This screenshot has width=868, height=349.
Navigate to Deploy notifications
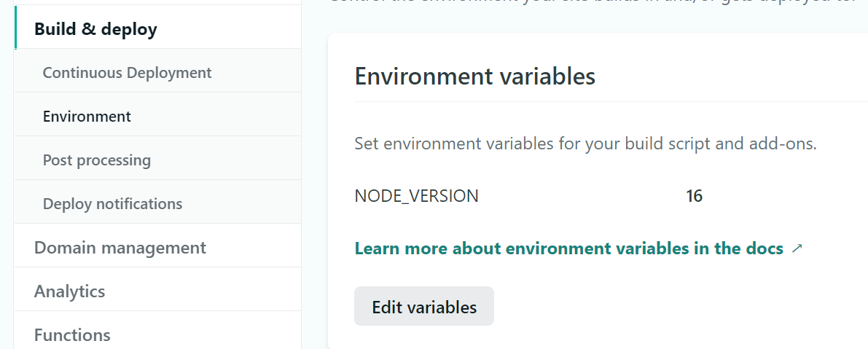[112, 204]
